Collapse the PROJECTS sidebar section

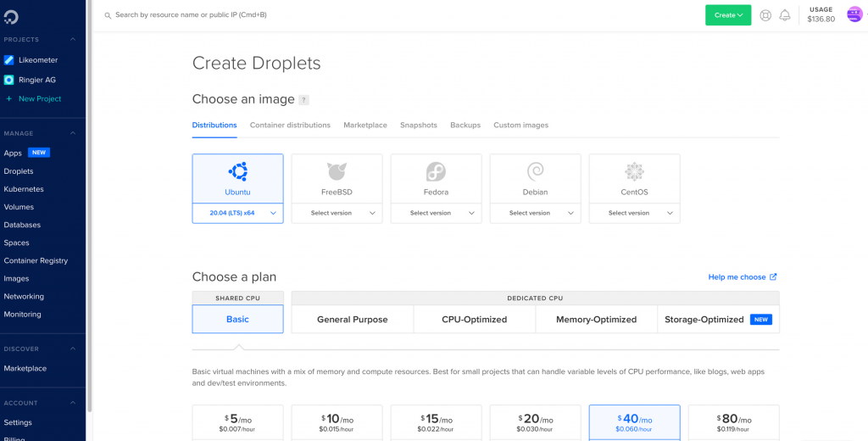72,39
